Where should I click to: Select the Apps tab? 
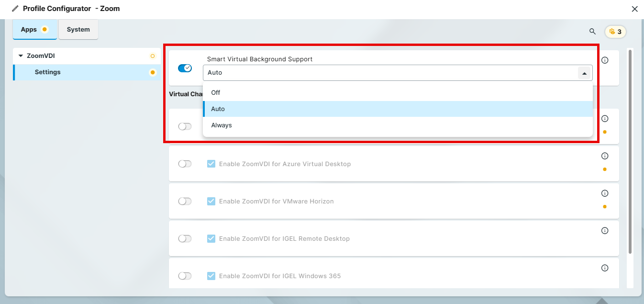pyautogui.click(x=28, y=29)
